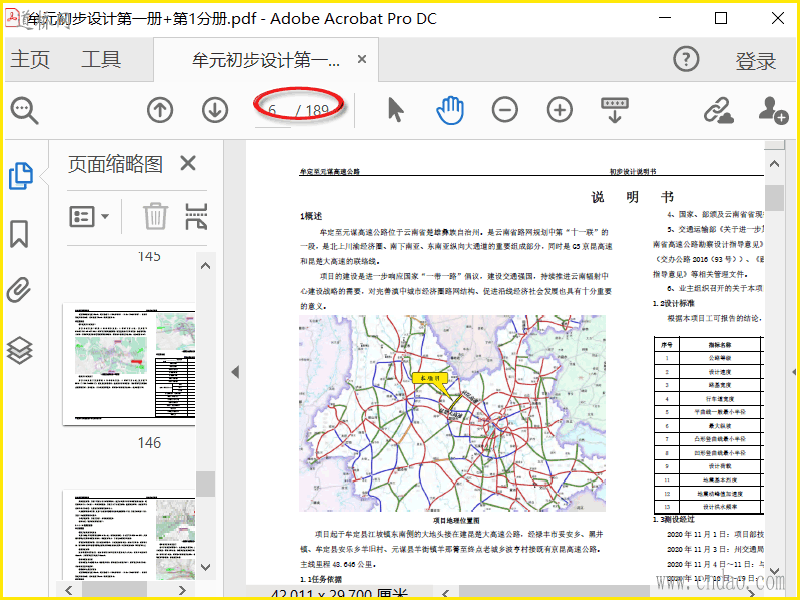The image size is (800, 600).
Task: Select the thumbnail below page 146
Action: click(x=129, y=535)
